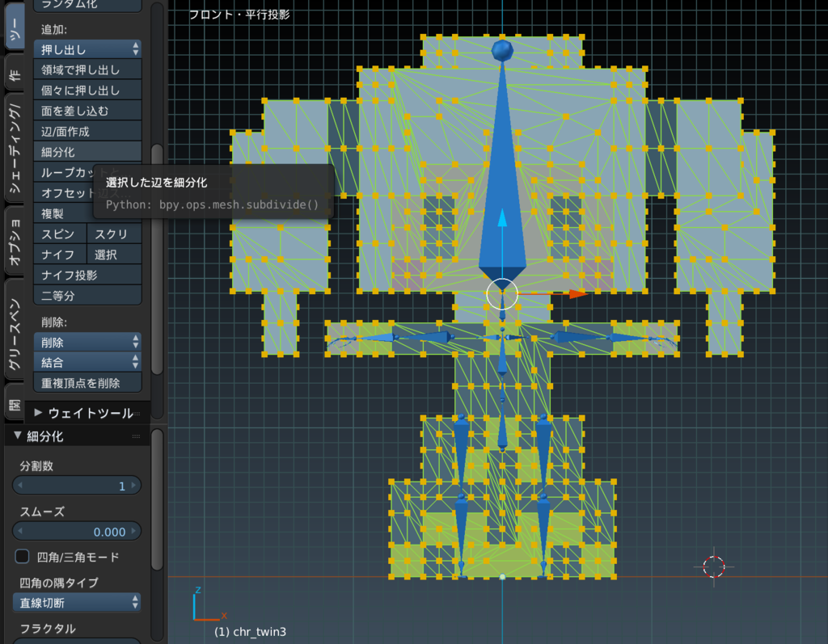Click the operator panel vertical scrollbar
828x644 pixels.
[157, 499]
